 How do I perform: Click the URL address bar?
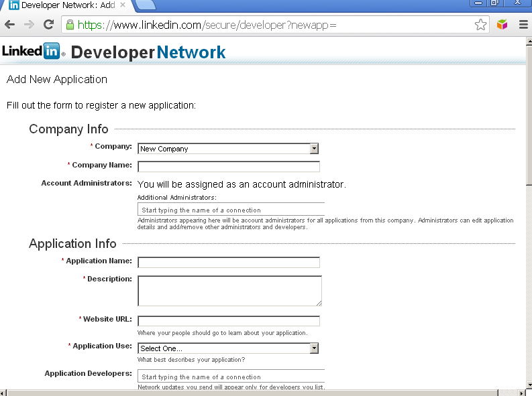point(268,25)
